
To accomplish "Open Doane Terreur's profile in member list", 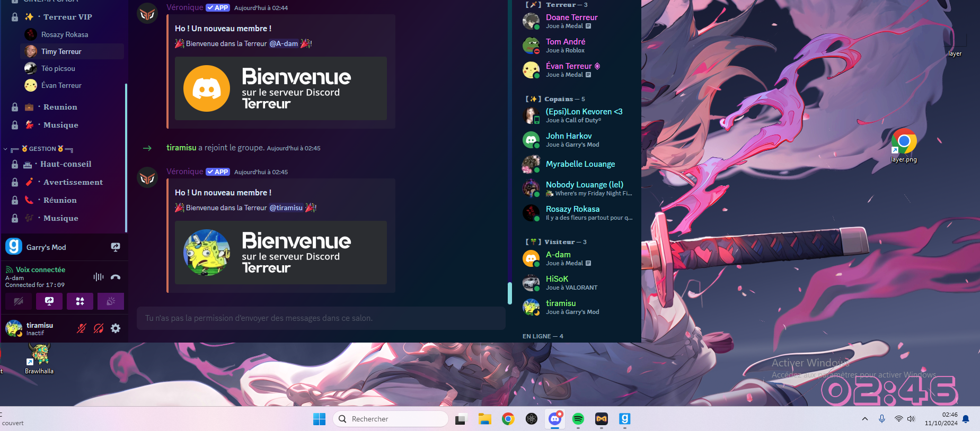I will click(579, 21).
